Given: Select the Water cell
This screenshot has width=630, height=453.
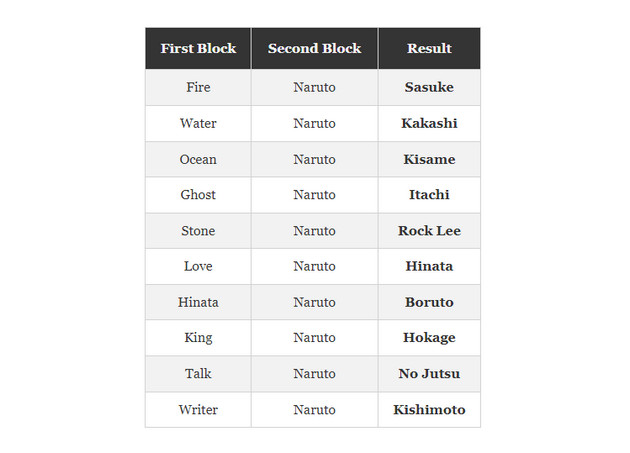Looking at the screenshot, I should 198,123.
